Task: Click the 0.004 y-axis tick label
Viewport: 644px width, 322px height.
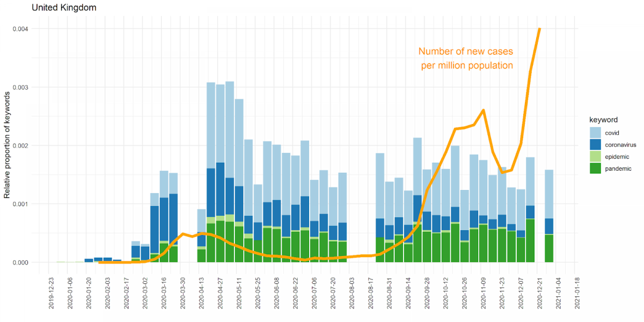Action: [x=21, y=29]
